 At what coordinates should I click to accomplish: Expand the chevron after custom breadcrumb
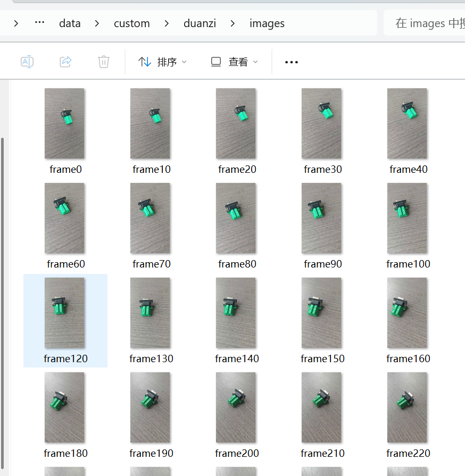(x=167, y=23)
